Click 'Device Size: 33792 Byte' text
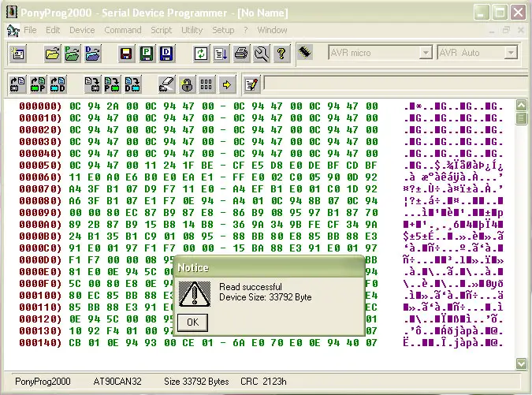The width and height of the screenshot is (532, 395). 266,297
